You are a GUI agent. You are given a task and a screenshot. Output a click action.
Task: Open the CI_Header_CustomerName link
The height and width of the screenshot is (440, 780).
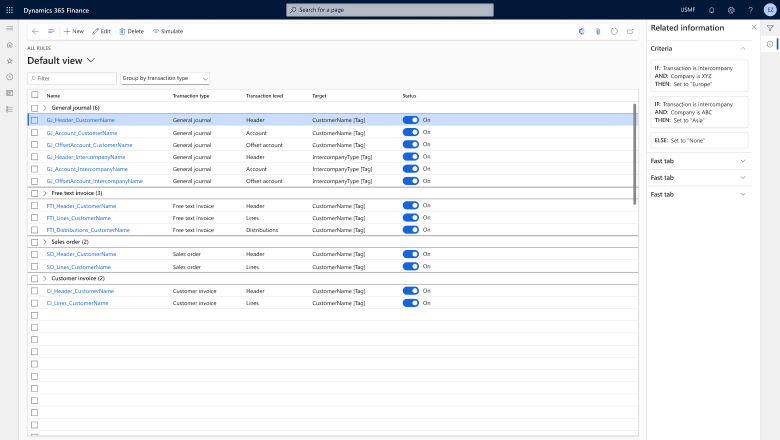pos(80,291)
